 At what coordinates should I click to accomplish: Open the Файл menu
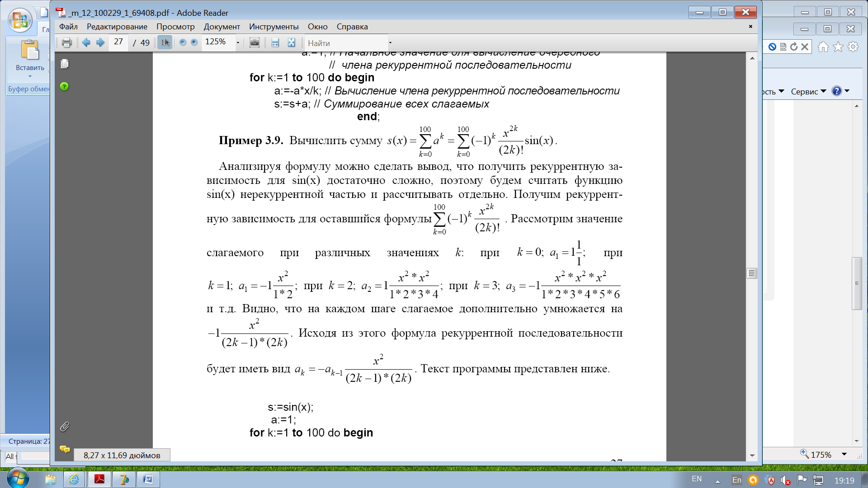coord(68,27)
